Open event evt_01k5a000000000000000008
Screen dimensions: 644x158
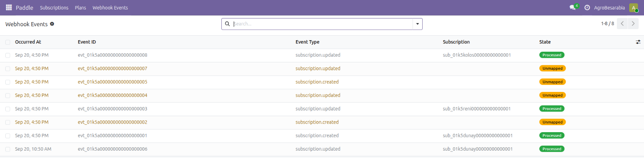click(113, 55)
